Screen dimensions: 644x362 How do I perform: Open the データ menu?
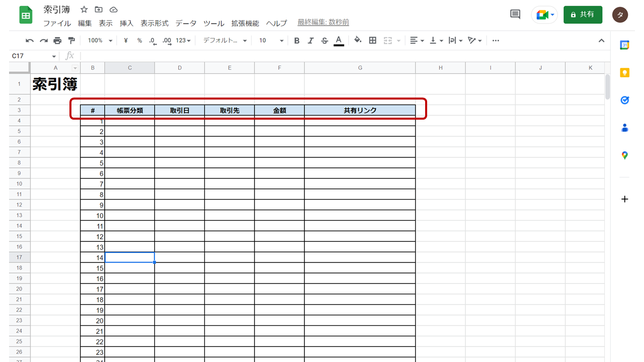coord(186,23)
